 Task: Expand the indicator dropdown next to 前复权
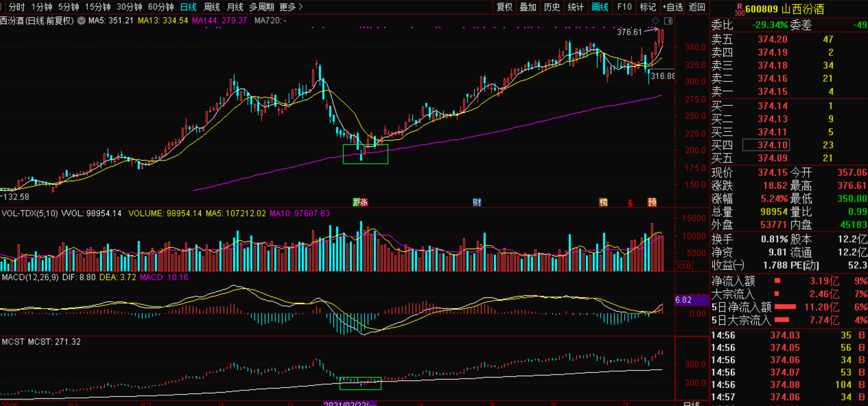[x=81, y=21]
